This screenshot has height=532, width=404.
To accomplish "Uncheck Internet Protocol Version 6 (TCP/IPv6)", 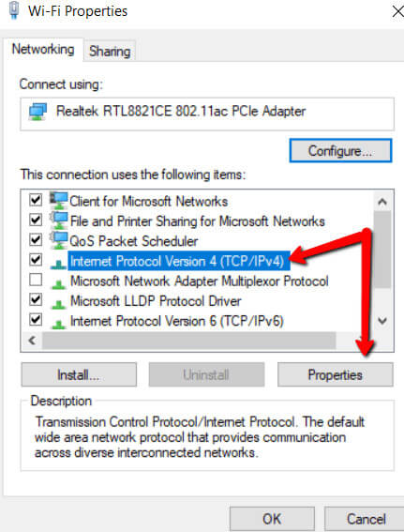I will 36,320.
